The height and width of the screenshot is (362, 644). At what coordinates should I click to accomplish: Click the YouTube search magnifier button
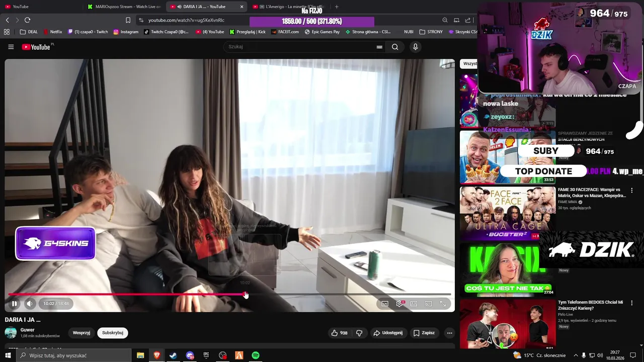tap(395, 47)
